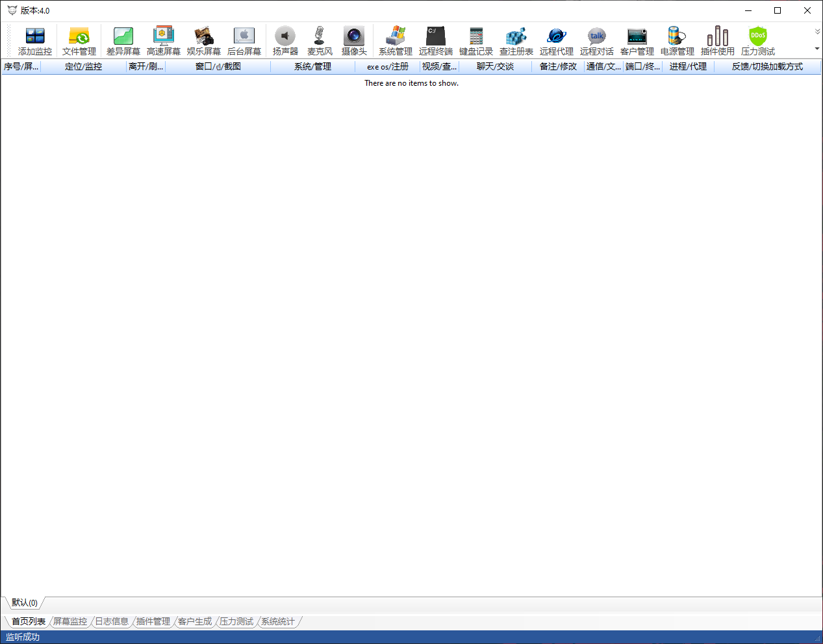Click the 扬声器 speaker icon
The width and height of the screenshot is (823, 644).
point(285,41)
